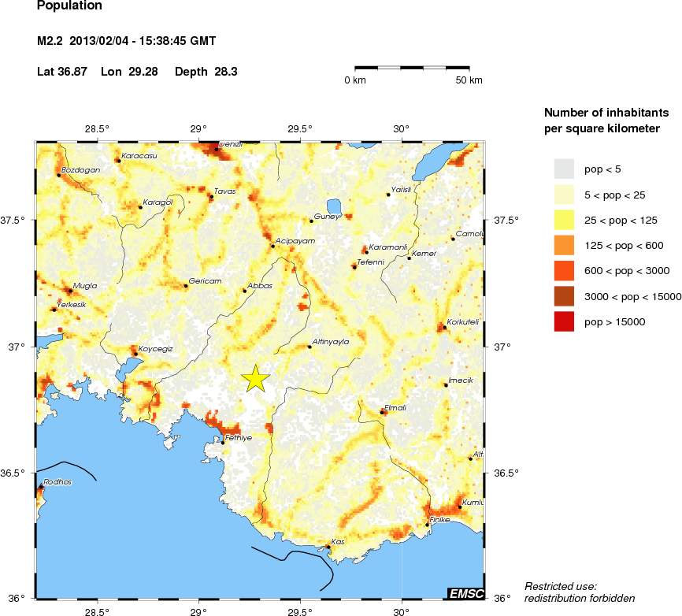This screenshot has height=616, width=682.
Task: Click the 50 km scale bar
Action: [x=413, y=69]
